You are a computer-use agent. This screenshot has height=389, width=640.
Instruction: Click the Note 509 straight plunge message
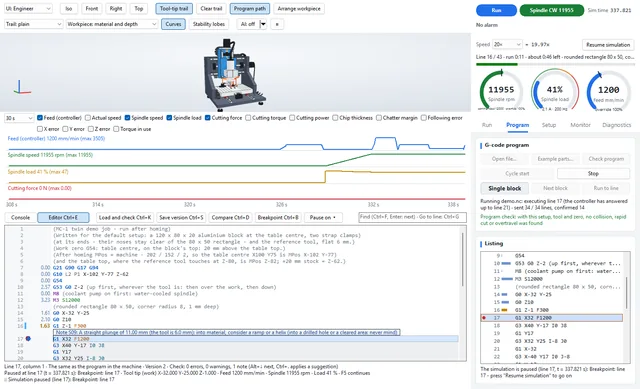pyautogui.click(x=227, y=333)
